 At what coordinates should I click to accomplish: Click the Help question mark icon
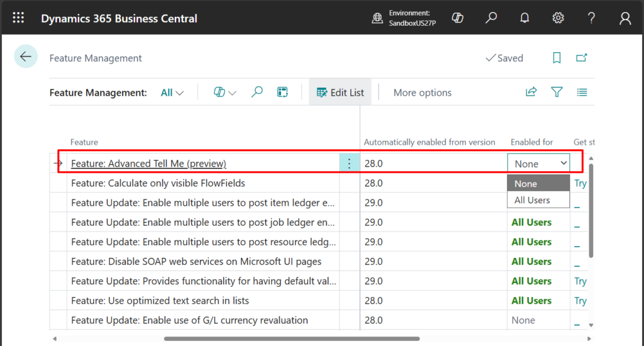591,18
